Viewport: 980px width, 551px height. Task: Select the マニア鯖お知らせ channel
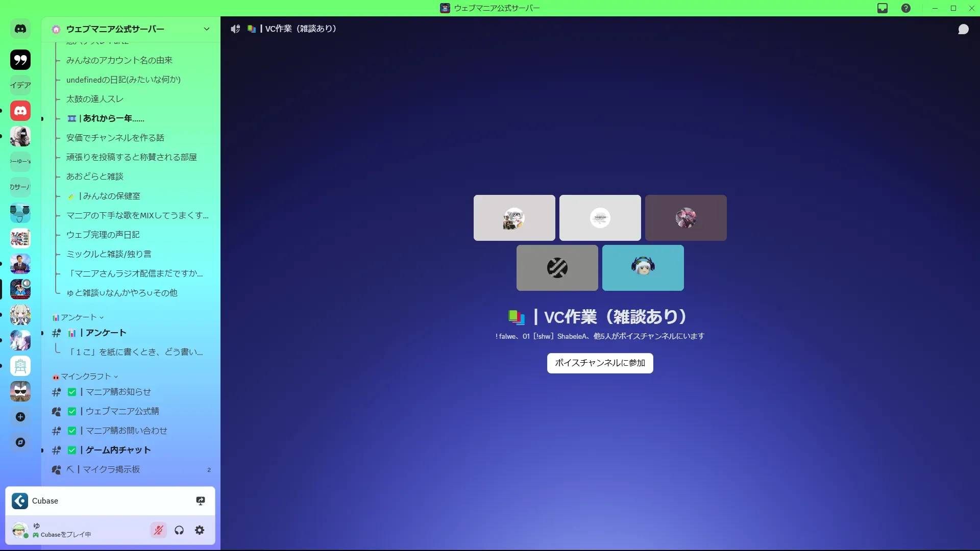[118, 392]
